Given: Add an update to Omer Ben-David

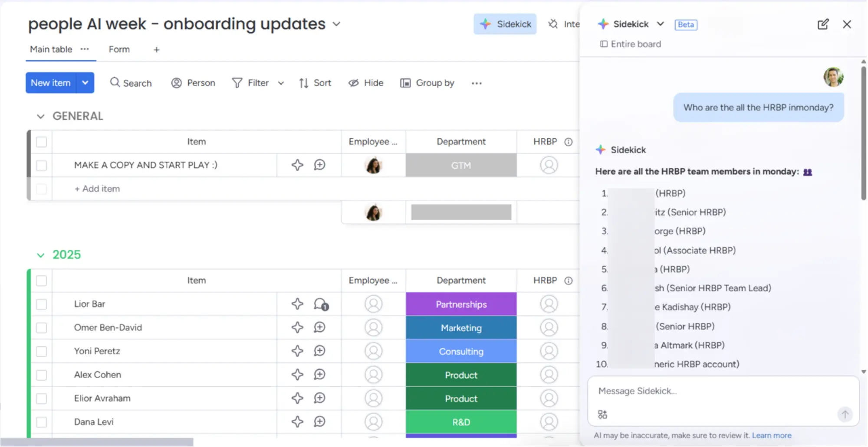Looking at the screenshot, I should click(320, 327).
